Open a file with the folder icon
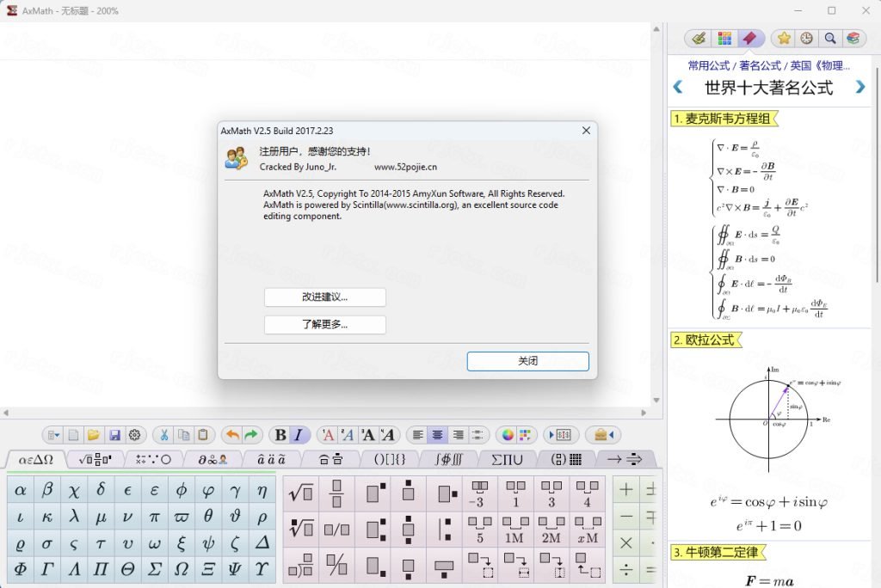 93,435
